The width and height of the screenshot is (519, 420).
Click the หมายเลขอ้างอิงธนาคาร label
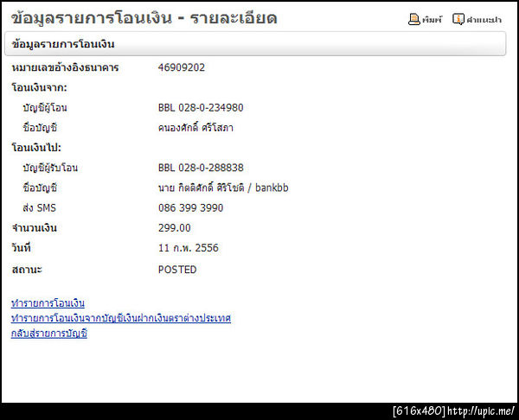coord(65,67)
